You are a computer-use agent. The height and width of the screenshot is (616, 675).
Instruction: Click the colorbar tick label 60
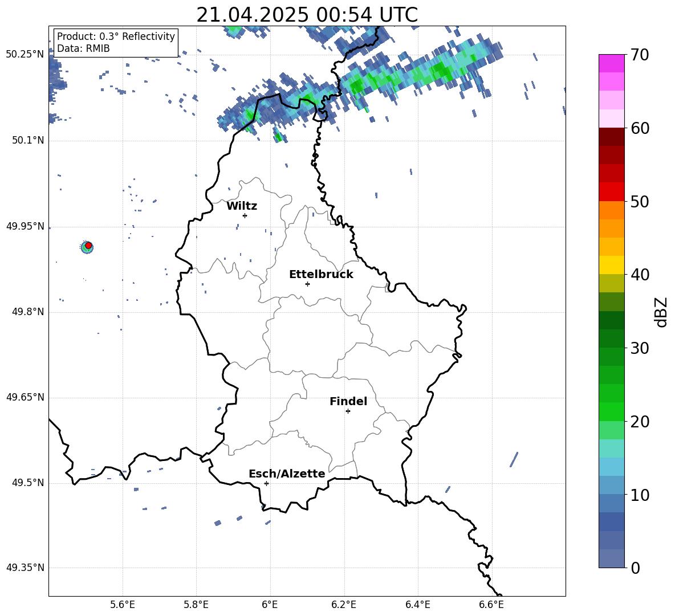(x=640, y=128)
